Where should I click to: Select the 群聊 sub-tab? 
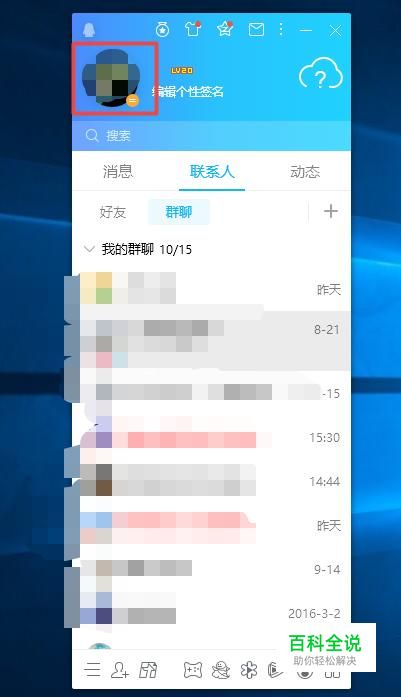pyautogui.click(x=179, y=212)
